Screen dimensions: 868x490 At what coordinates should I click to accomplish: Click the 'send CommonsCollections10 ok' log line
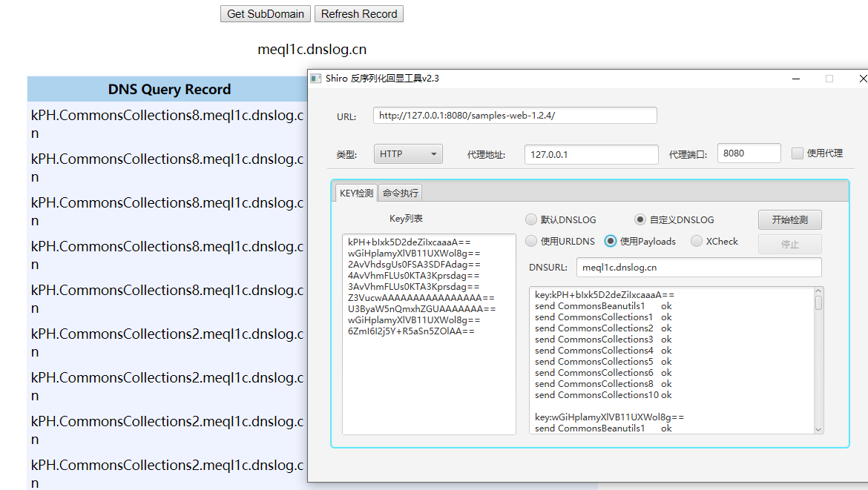(603, 394)
